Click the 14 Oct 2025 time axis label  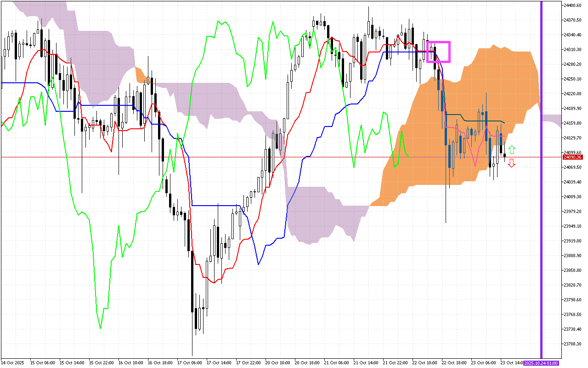(14, 363)
